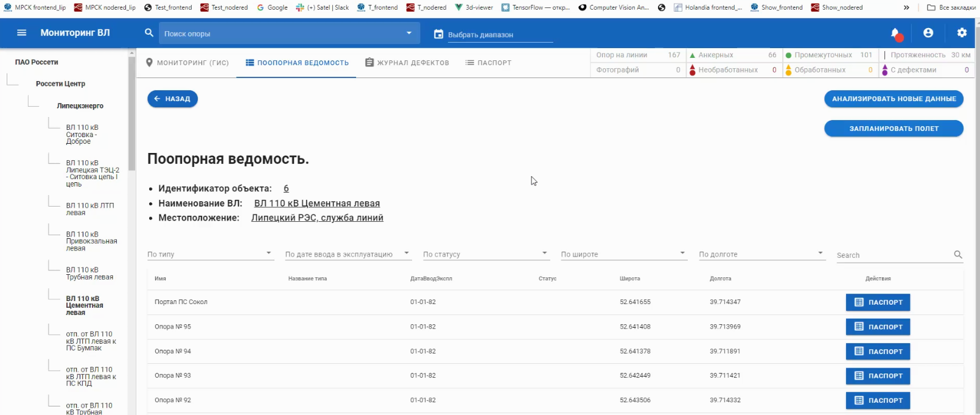The width and height of the screenshot is (980, 415).
Task: Open the hamburger navigation menu
Action: (22, 33)
